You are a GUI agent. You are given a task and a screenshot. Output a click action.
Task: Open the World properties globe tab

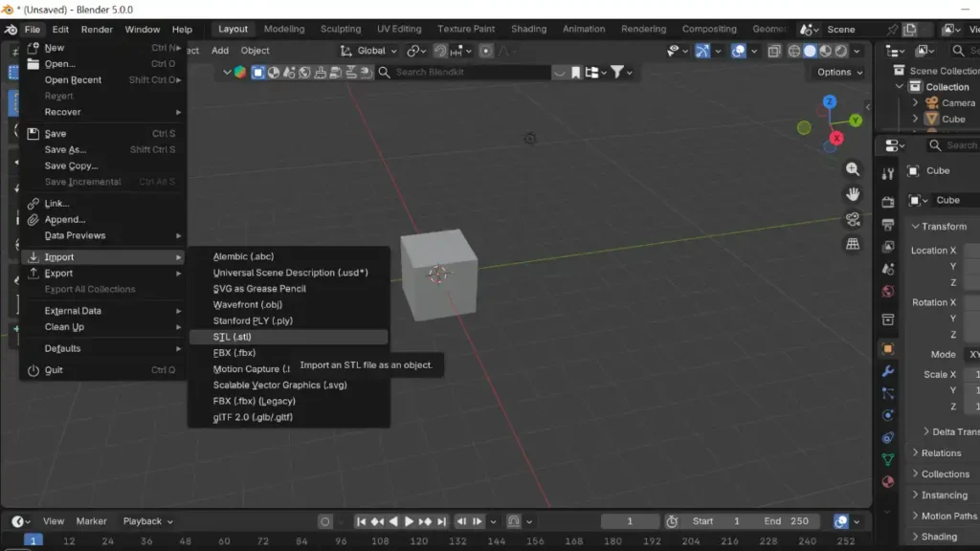pyautogui.click(x=887, y=291)
